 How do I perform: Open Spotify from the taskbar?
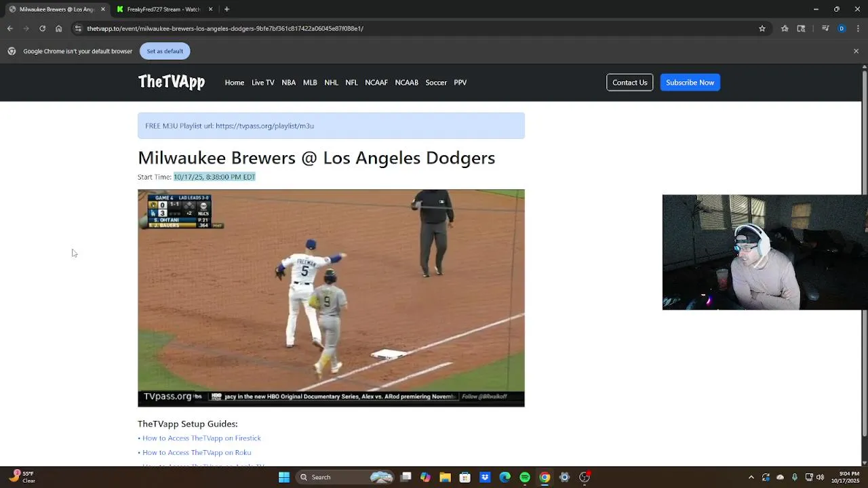tap(525, 477)
